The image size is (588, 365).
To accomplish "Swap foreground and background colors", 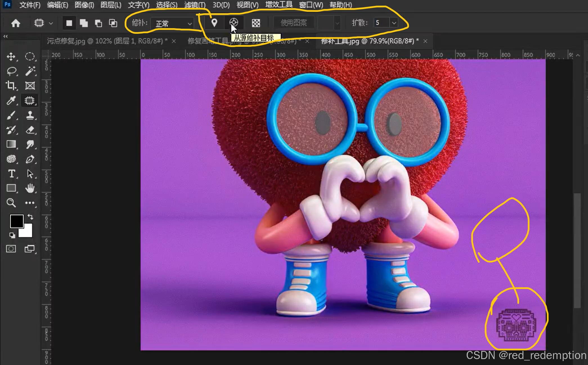I will [30, 217].
